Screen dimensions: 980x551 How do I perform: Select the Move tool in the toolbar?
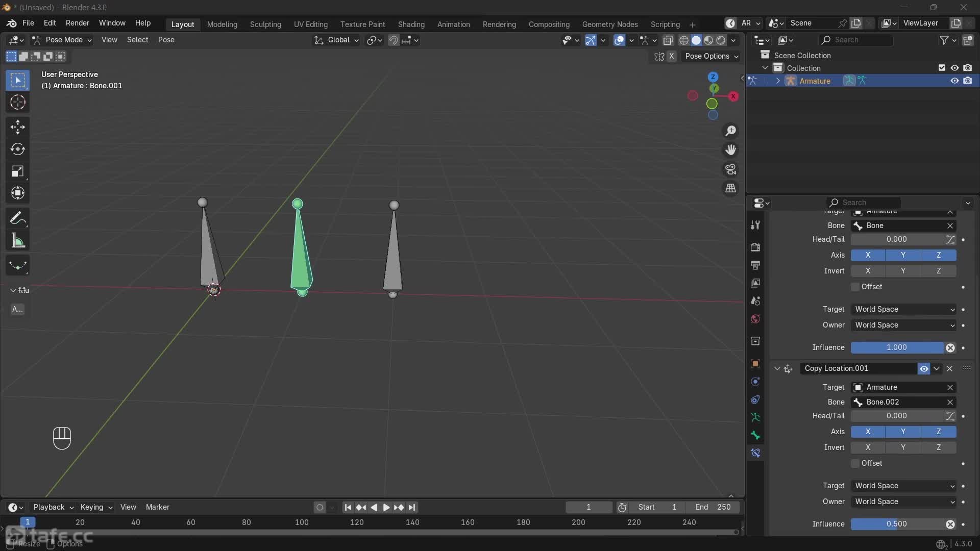point(17,127)
